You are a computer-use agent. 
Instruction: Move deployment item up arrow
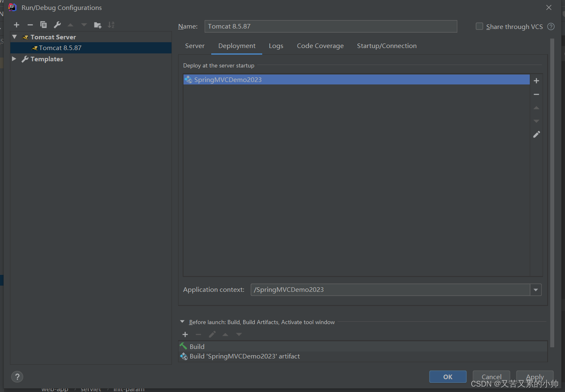coord(536,108)
